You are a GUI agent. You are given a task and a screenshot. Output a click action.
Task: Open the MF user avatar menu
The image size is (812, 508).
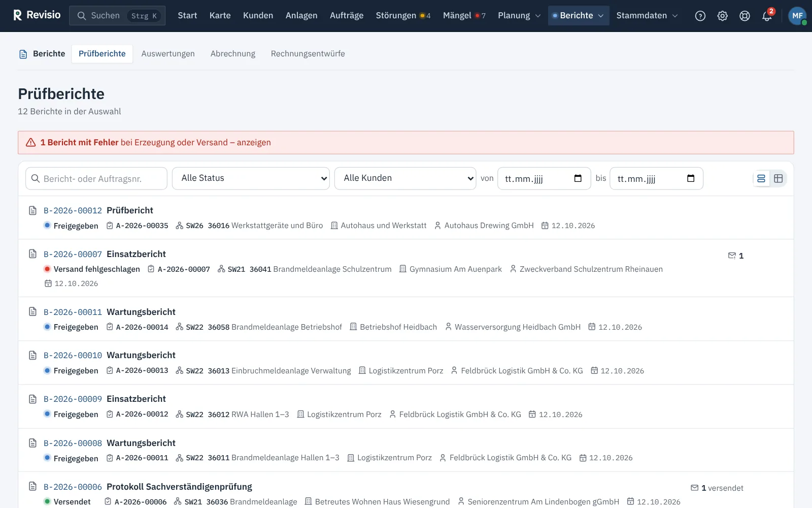coord(798,16)
